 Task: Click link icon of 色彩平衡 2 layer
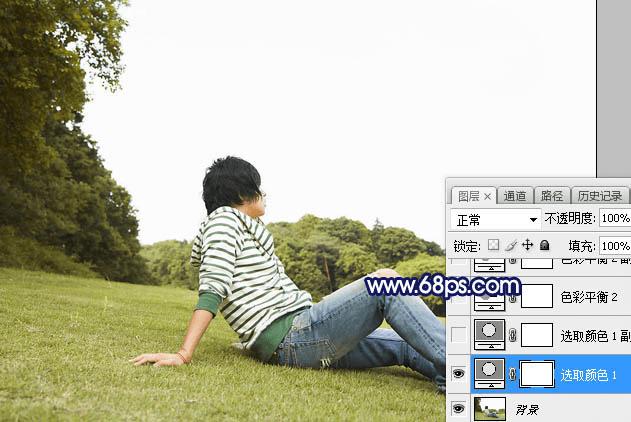pyautogui.click(x=512, y=298)
